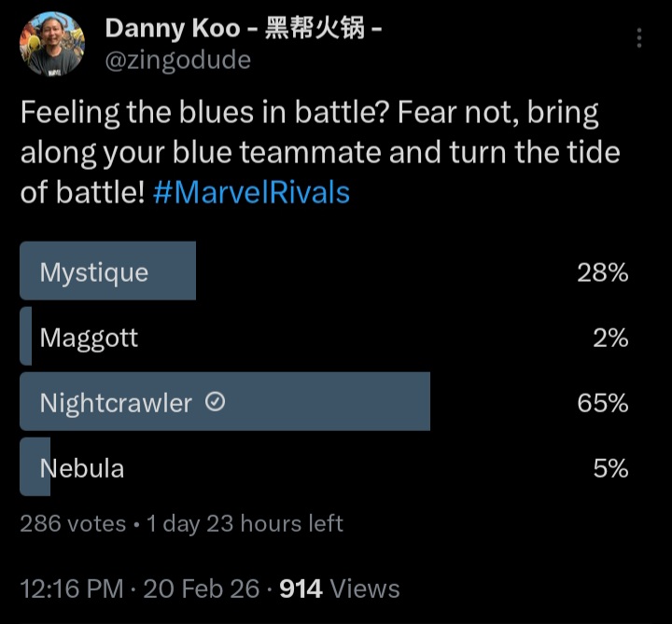Open the @zingodude handle
The width and height of the screenshot is (672, 624).
pos(178,60)
